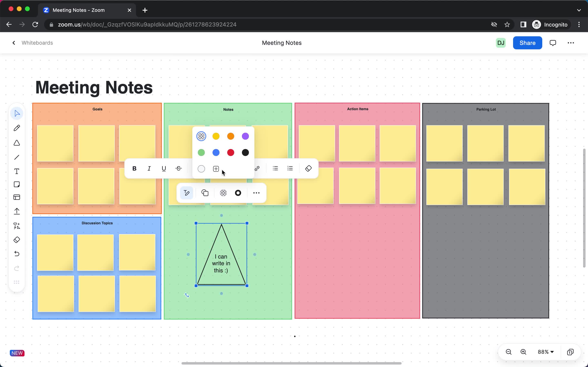Expand the Whiteboards navigation back
588x367 pixels.
click(14, 43)
